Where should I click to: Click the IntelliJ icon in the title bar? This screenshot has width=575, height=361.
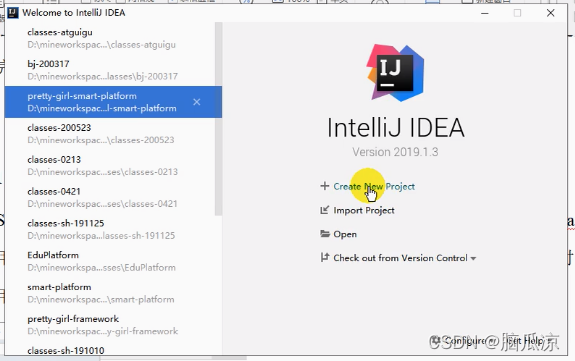click(13, 13)
